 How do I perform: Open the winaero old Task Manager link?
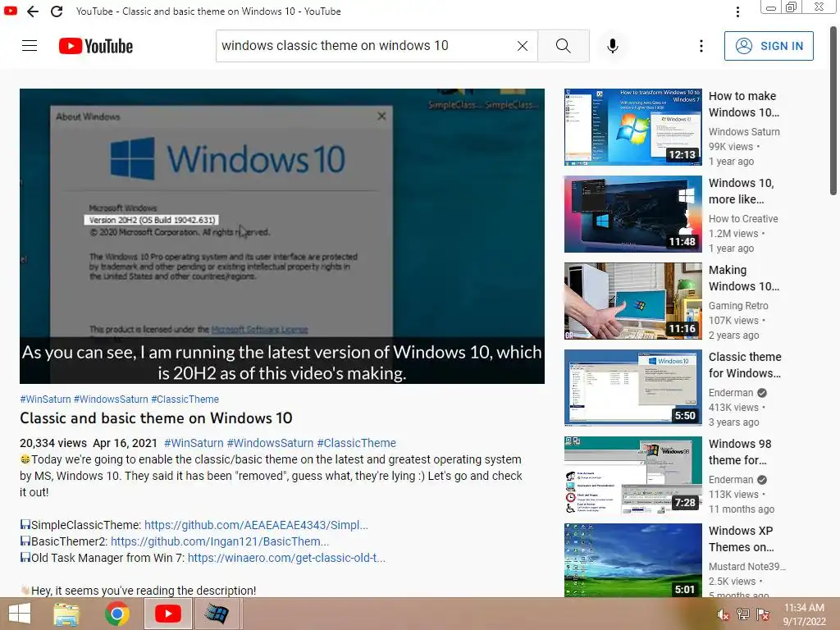click(x=286, y=558)
